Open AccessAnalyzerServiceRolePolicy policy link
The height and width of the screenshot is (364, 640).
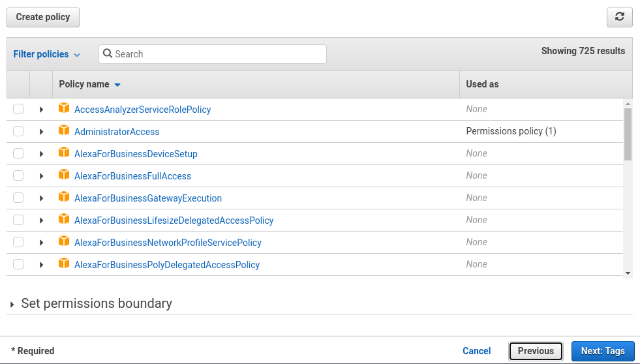[x=142, y=110]
